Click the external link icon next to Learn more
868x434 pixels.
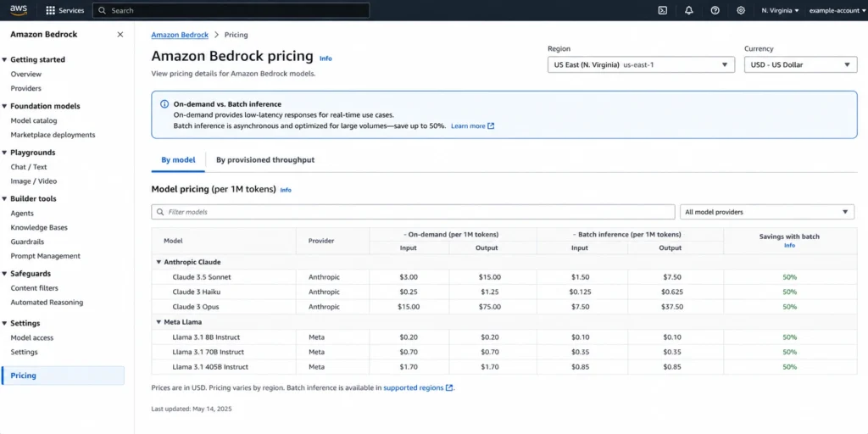491,126
